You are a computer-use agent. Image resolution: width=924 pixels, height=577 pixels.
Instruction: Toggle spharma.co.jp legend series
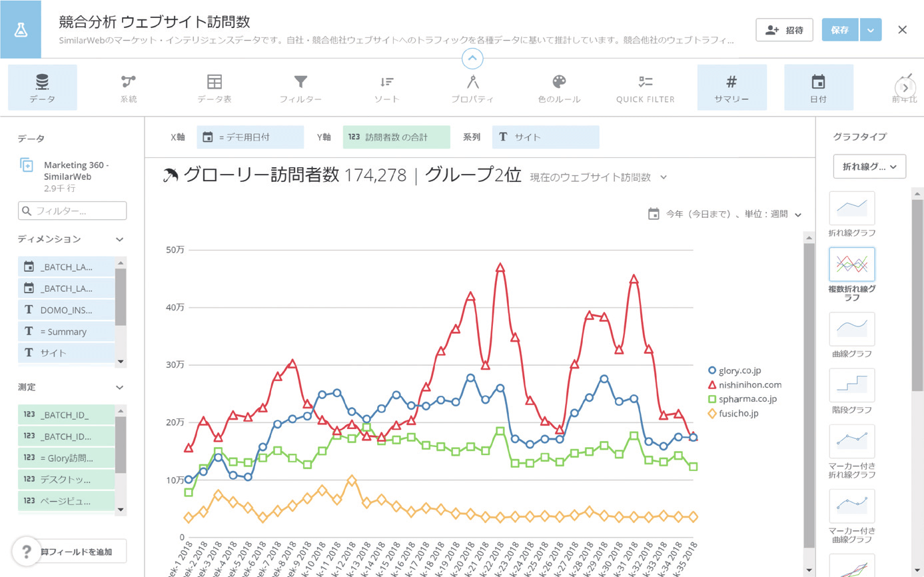click(742, 399)
